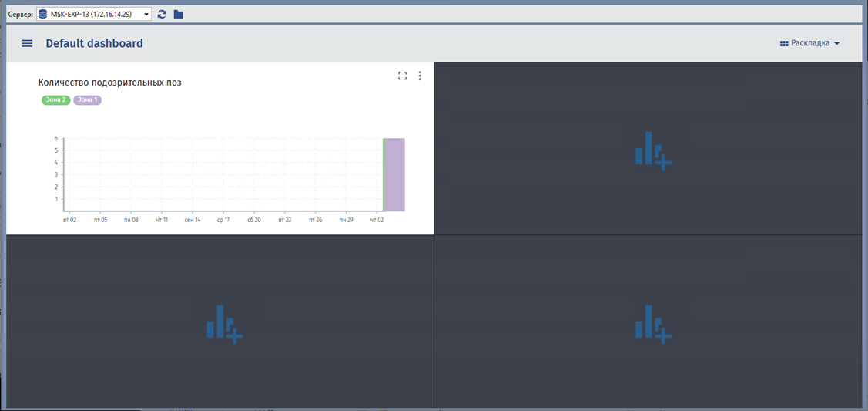Viewport: 868px width, 411px height.
Task: Open the three-dot menu of the chart widget
Action: pos(420,76)
